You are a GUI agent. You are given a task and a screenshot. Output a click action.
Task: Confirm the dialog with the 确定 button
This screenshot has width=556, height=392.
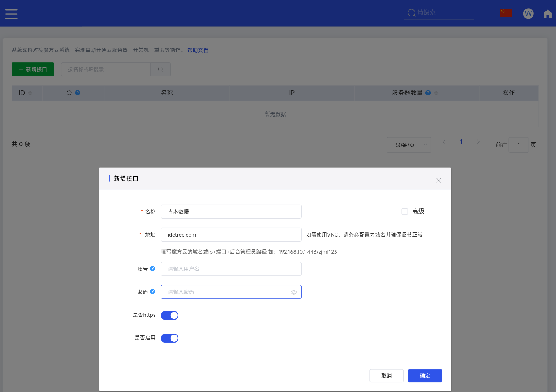[x=425, y=376]
